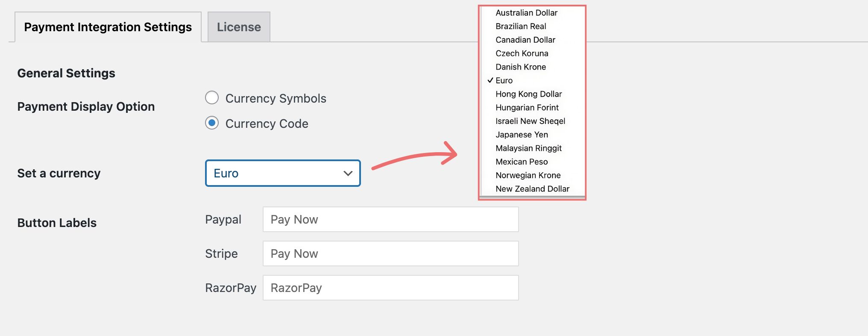Pick Hungarian Forint from the list
This screenshot has width=868, height=336.
coord(527,108)
